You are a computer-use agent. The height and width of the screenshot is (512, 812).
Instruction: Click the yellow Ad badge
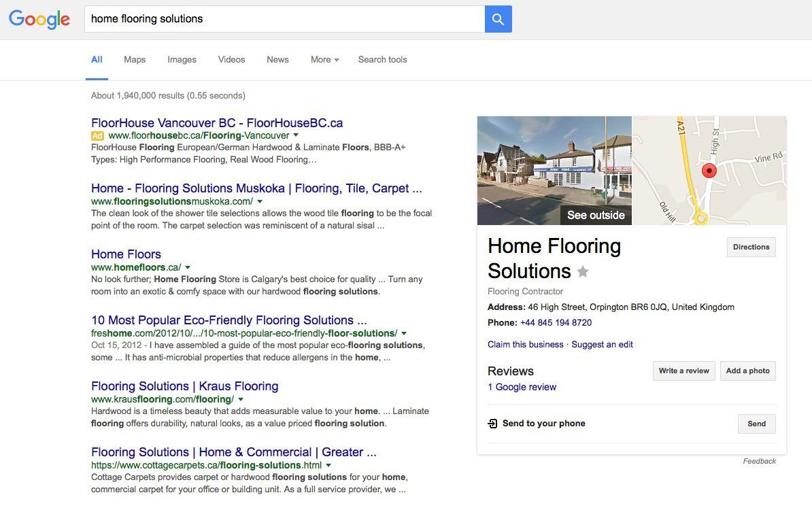click(97, 135)
